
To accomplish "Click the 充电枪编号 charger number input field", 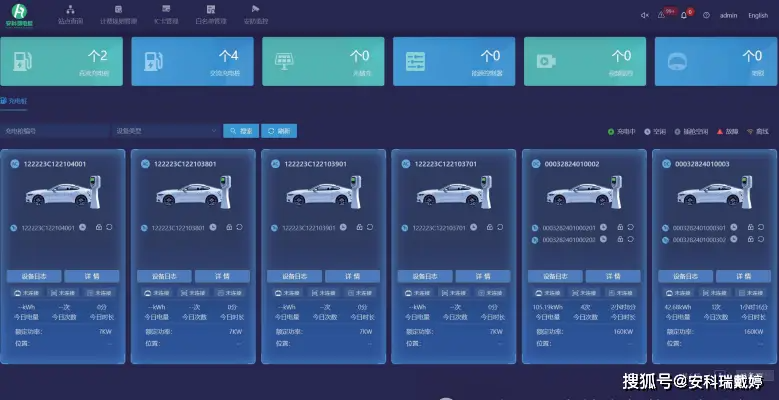I will coord(55,131).
